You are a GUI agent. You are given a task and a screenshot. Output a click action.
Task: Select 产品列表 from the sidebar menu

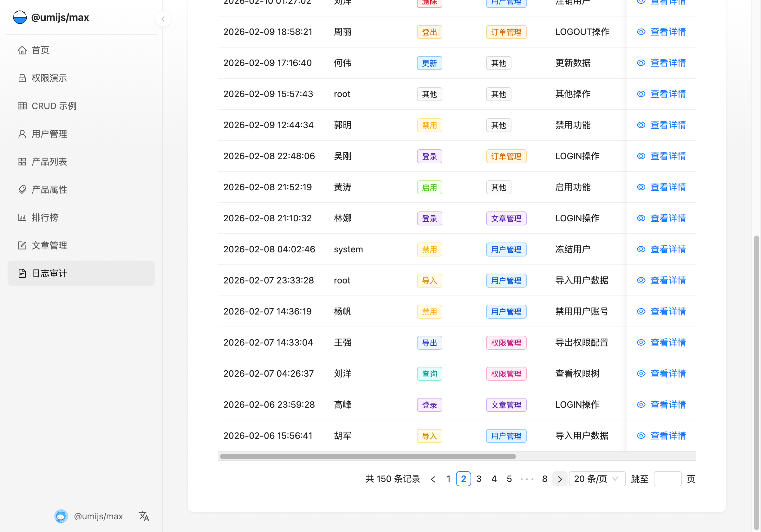[49, 162]
